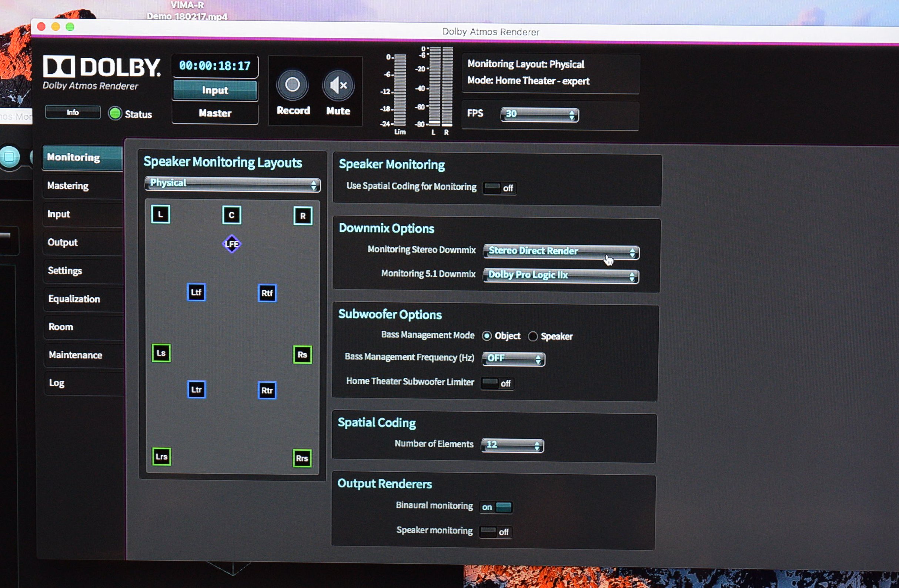Open the Physical layout dropdown
Screen dimensions: 899x588
tap(232, 184)
